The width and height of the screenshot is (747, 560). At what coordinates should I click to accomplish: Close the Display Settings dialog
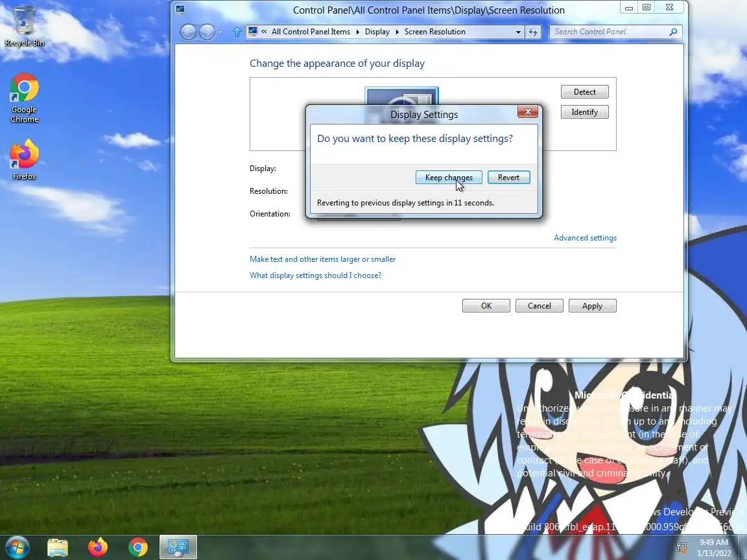tap(527, 112)
